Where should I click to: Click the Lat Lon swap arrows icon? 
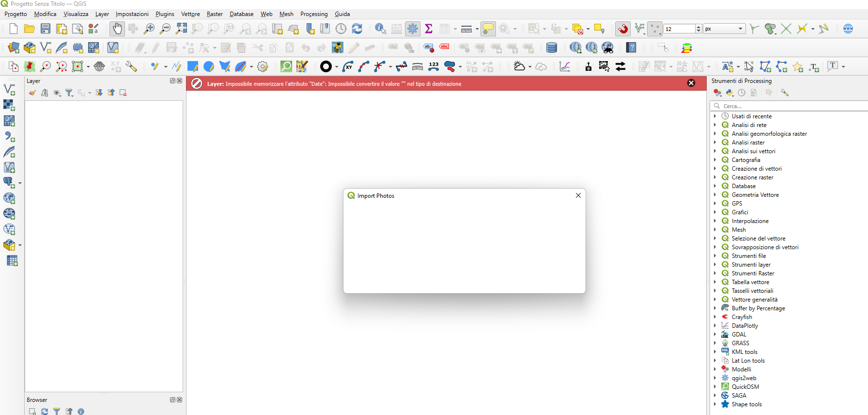tap(620, 66)
